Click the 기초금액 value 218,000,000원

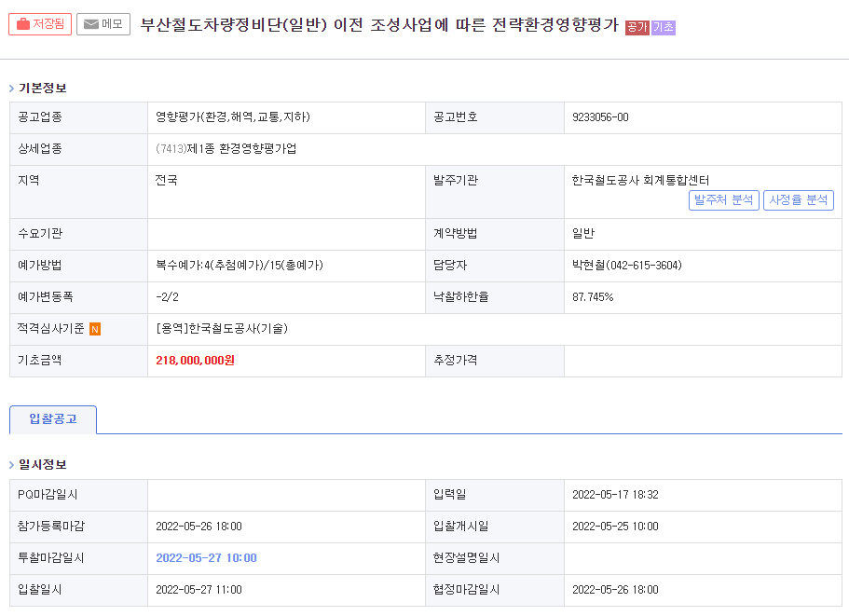(195, 361)
